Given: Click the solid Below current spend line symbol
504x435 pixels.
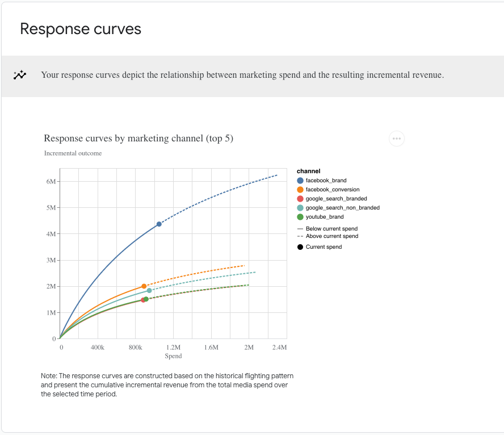Looking at the screenshot, I should coord(300,229).
